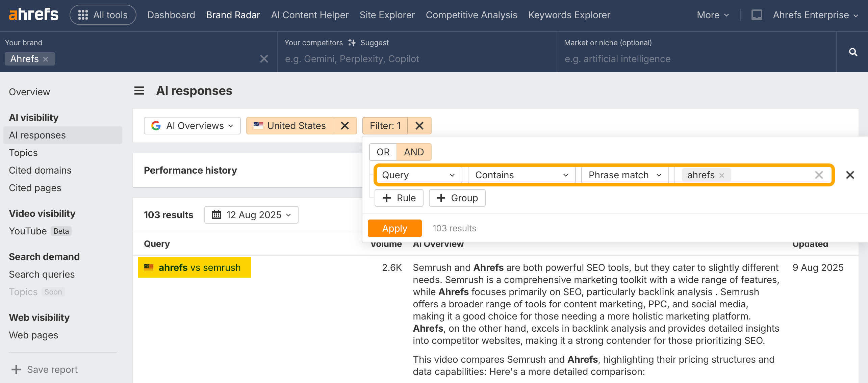Remove the United States country filter
868x383 pixels.
pyautogui.click(x=345, y=126)
